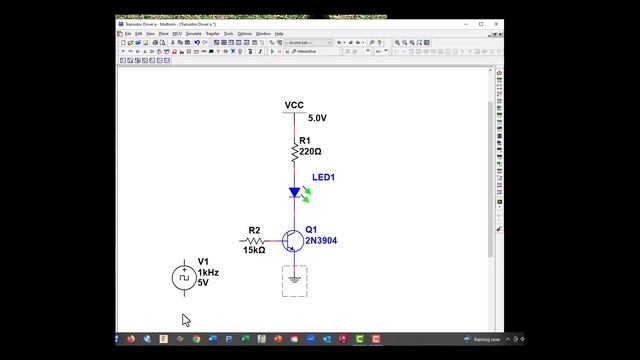Image resolution: width=640 pixels, height=360 pixels.
Task: Click the green Camtasia taskbar icon
Action: point(360,339)
